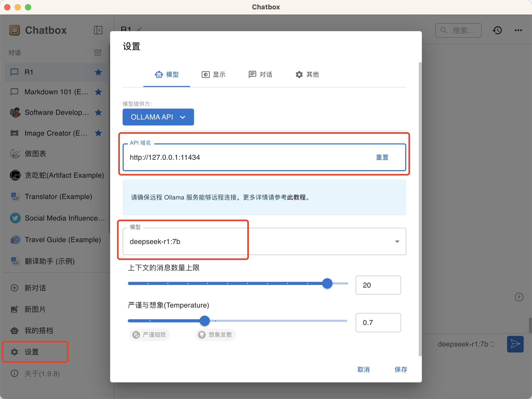
Task: Open chat history clock icon
Action: [497, 30]
